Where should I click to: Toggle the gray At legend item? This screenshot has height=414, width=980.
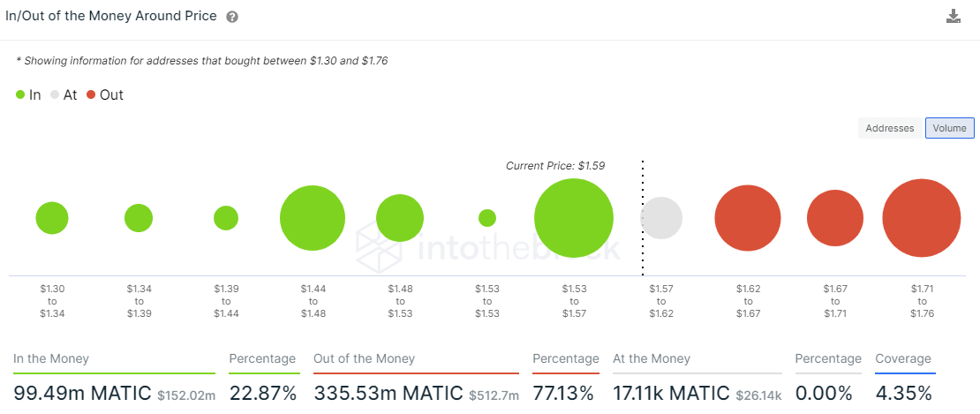point(64,94)
